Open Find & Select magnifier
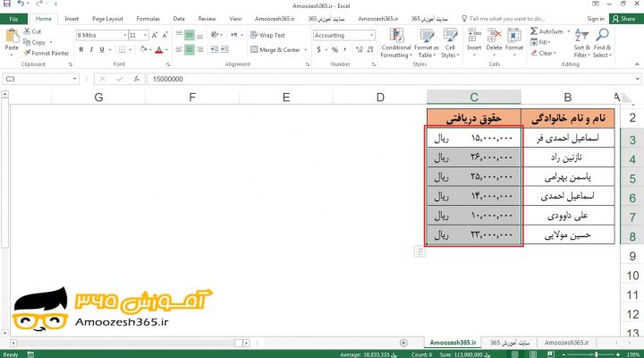This screenshot has width=644, height=358. 602,43
